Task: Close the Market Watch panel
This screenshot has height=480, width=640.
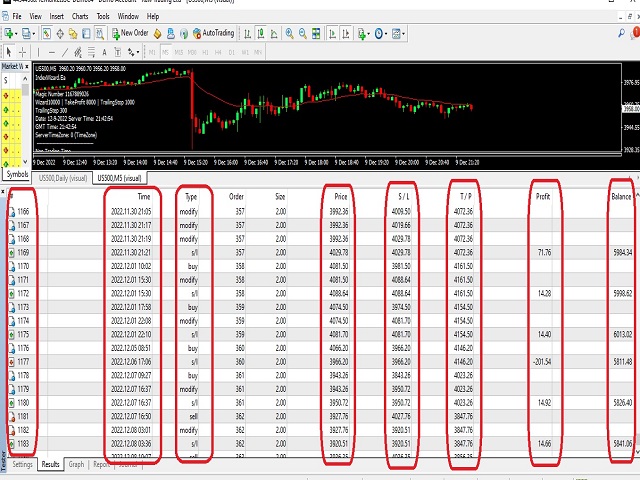Action: pos(27,66)
